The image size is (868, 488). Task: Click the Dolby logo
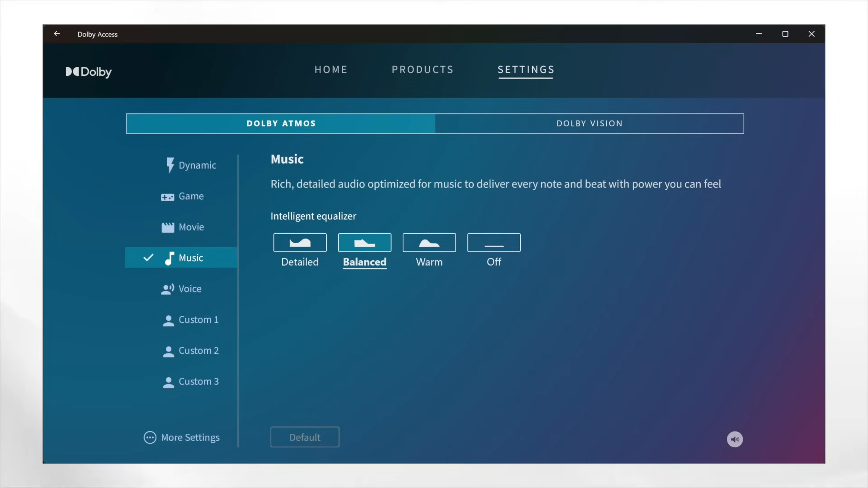point(89,72)
